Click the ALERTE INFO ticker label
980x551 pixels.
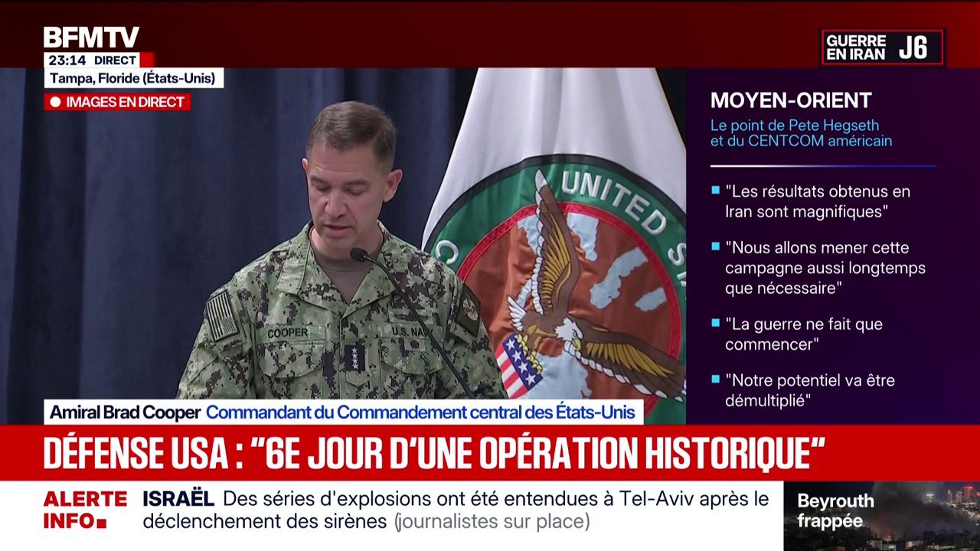(85, 510)
